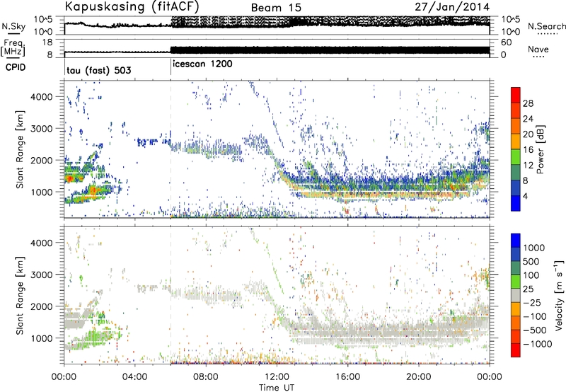Click the 'CPID' row label
Screen dimensions: 566x392
16,67
